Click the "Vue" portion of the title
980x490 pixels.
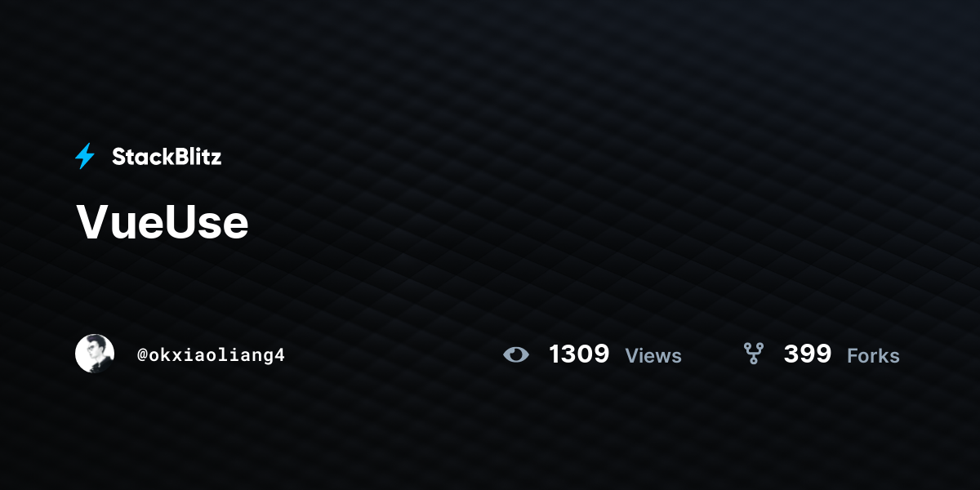[x=117, y=222]
